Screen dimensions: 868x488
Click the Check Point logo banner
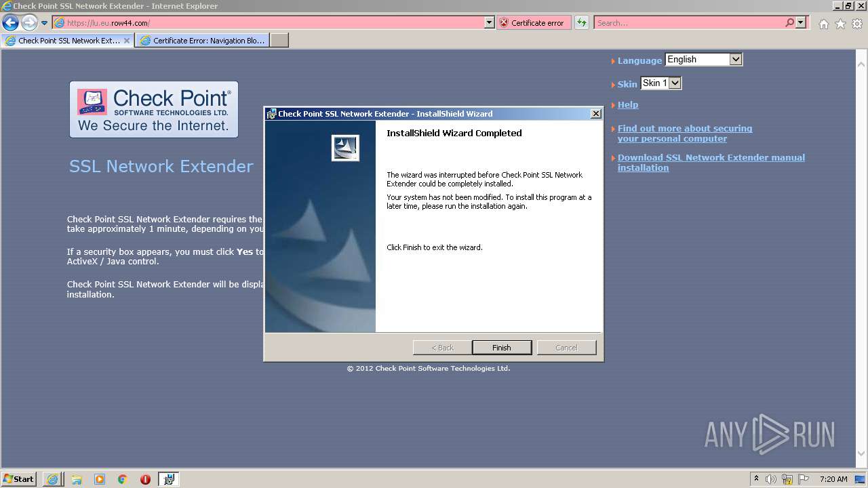coord(154,110)
